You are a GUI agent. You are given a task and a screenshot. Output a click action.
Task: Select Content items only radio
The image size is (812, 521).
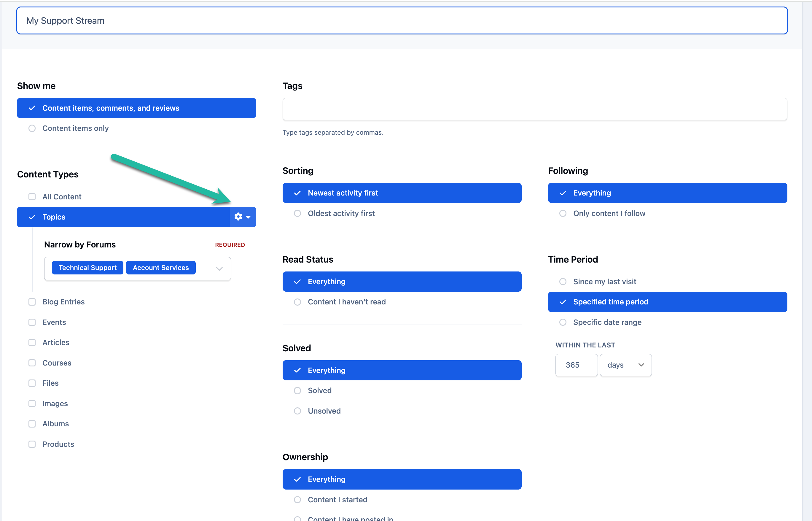32,128
